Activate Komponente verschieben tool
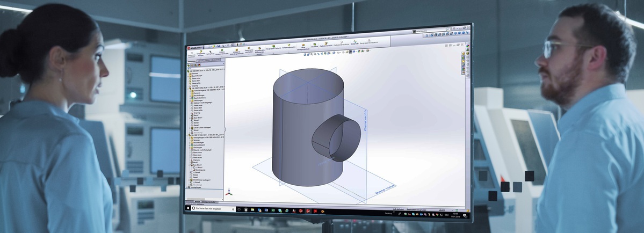This screenshot has height=233, width=644. point(249,49)
